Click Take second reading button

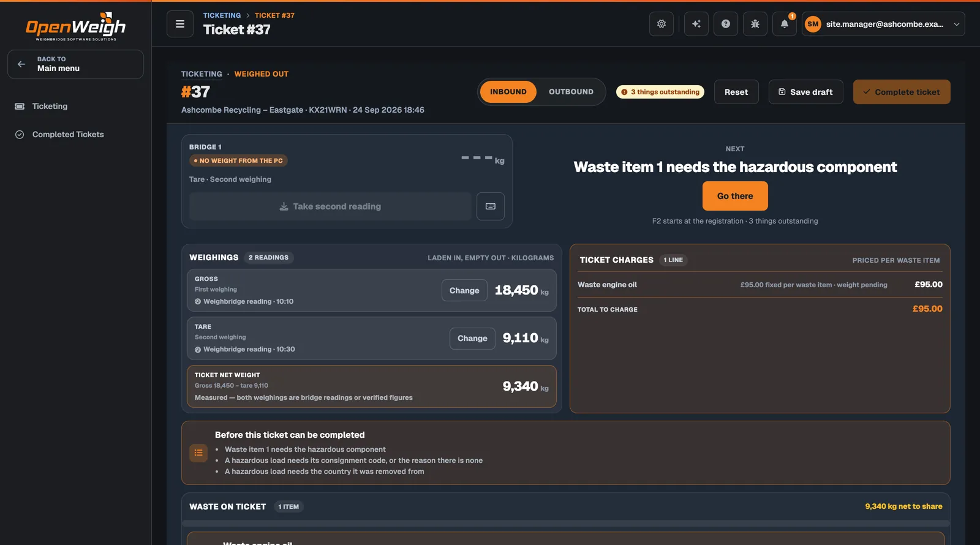tap(330, 206)
